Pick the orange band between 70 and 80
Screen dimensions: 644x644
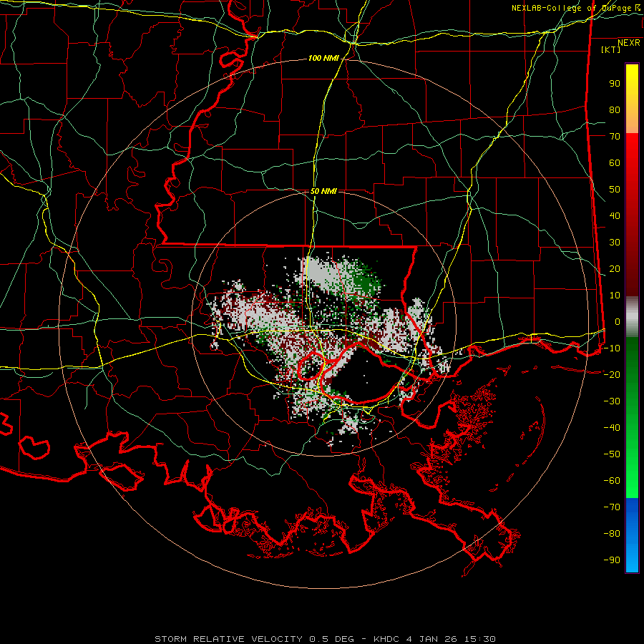coord(632,122)
